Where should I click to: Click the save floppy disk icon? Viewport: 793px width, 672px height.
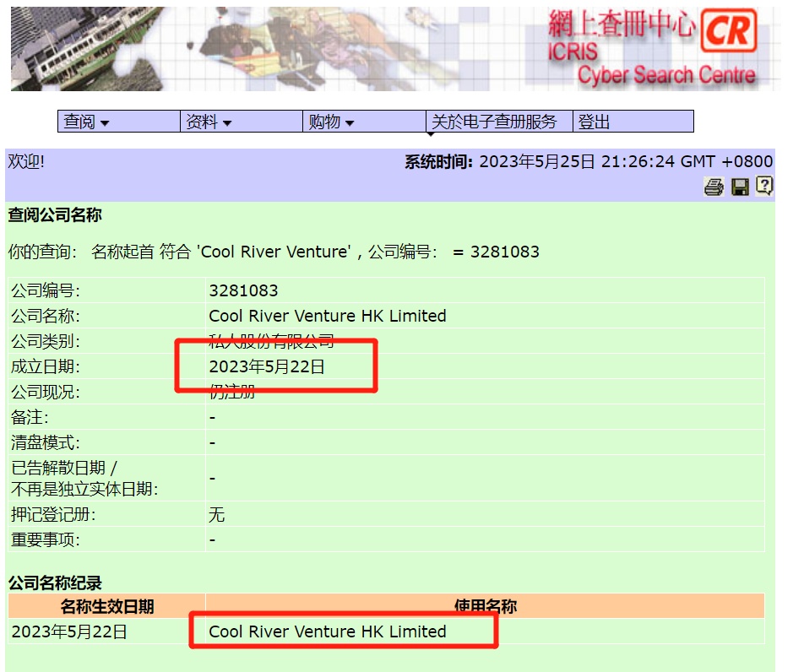point(740,187)
